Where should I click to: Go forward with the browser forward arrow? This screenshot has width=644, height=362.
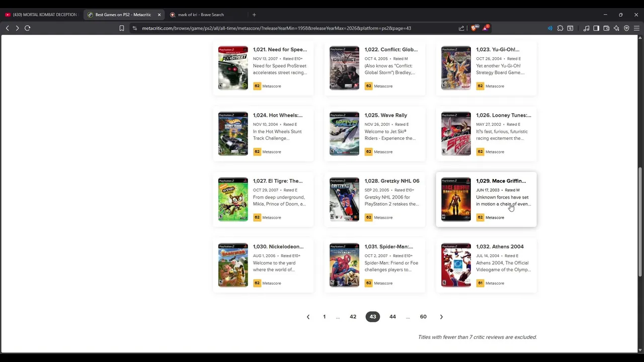tap(17, 28)
